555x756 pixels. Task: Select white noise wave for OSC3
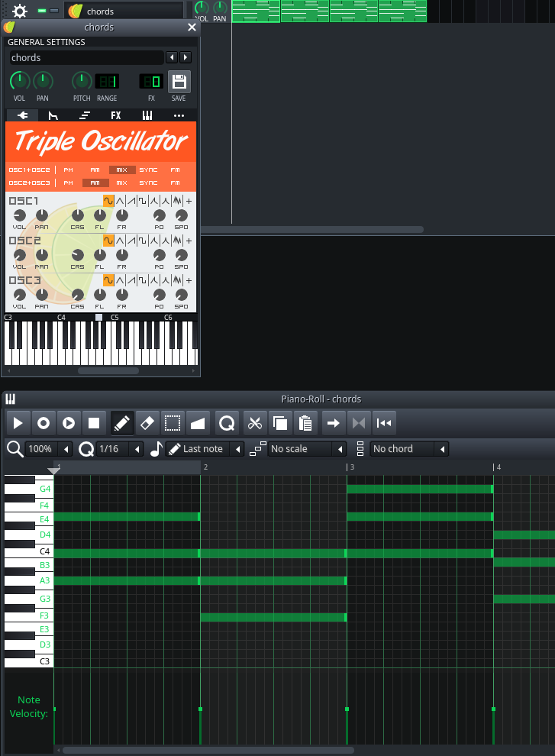pyautogui.click(x=177, y=280)
